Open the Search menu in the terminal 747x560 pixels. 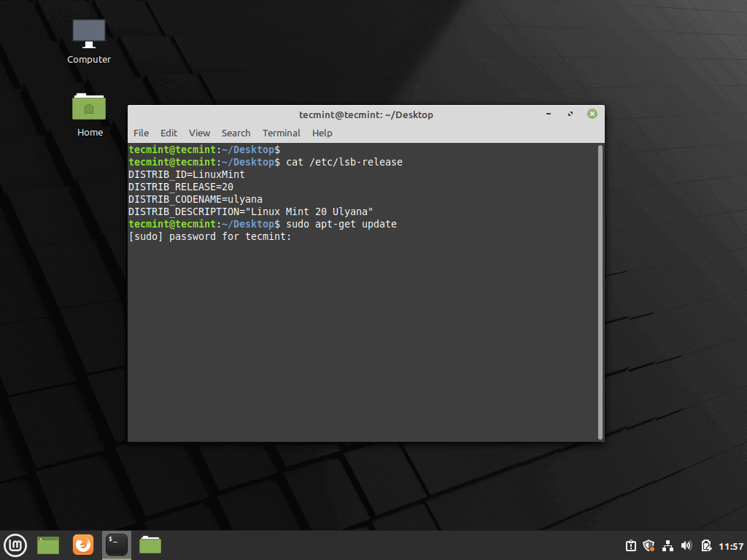pos(236,133)
